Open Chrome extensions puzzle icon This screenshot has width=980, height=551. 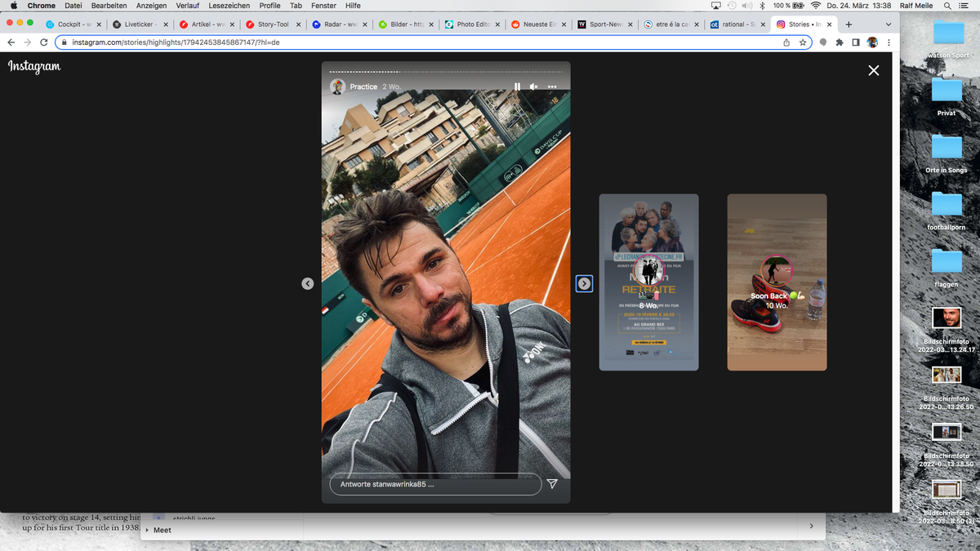pyautogui.click(x=839, y=42)
